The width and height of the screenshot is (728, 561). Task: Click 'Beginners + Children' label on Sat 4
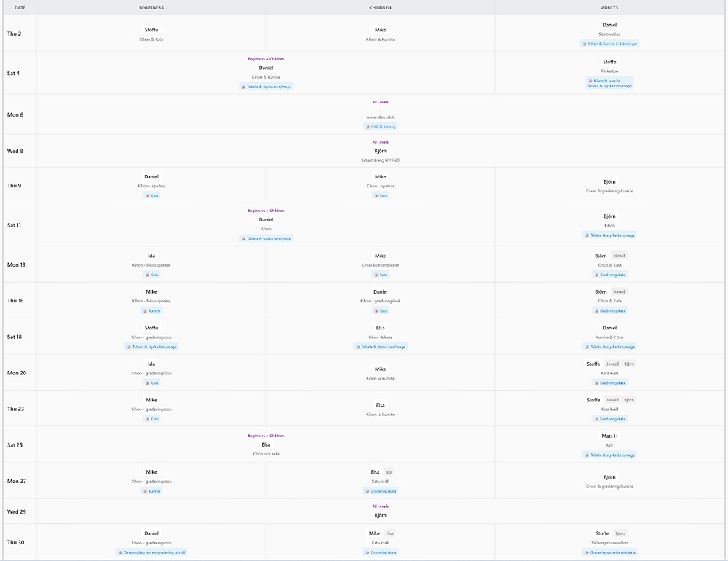[x=266, y=58]
